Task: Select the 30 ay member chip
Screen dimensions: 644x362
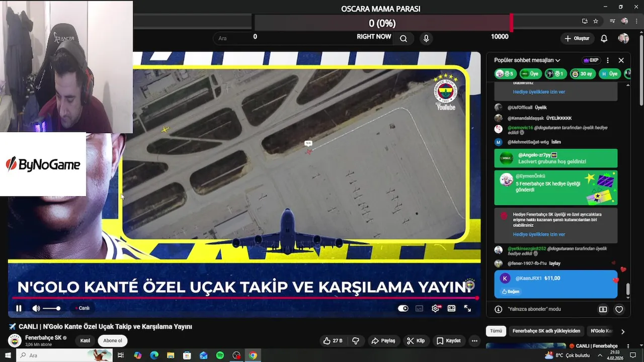Action: pyautogui.click(x=582, y=74)
